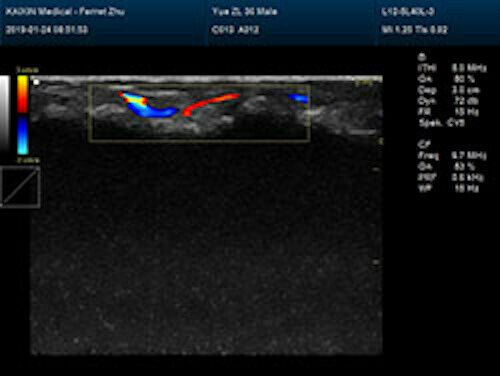Click the 'CF' section label
500x376 pixels.
[x=424, y=144]
